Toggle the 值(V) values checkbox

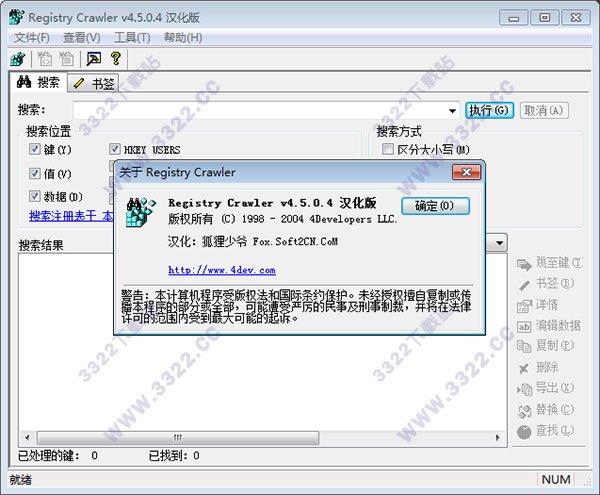(34, 173)
